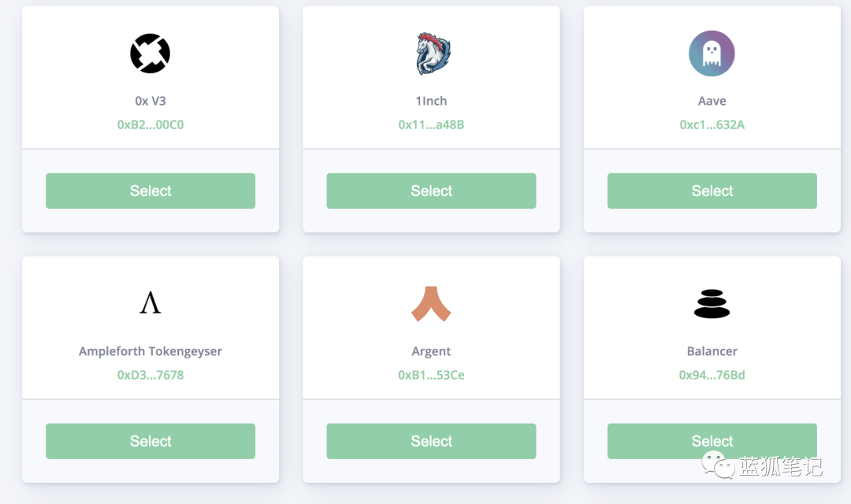This screenshot has height=504, width=851.
Task: Open address link 0xD3...7678
Action: [151, 375]
